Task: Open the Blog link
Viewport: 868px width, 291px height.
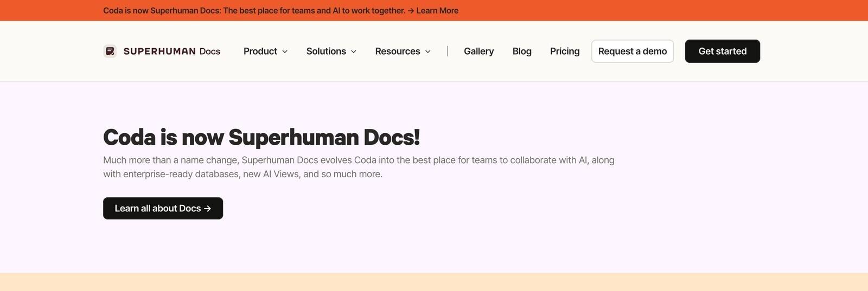Action: click(x=522, y=51)
